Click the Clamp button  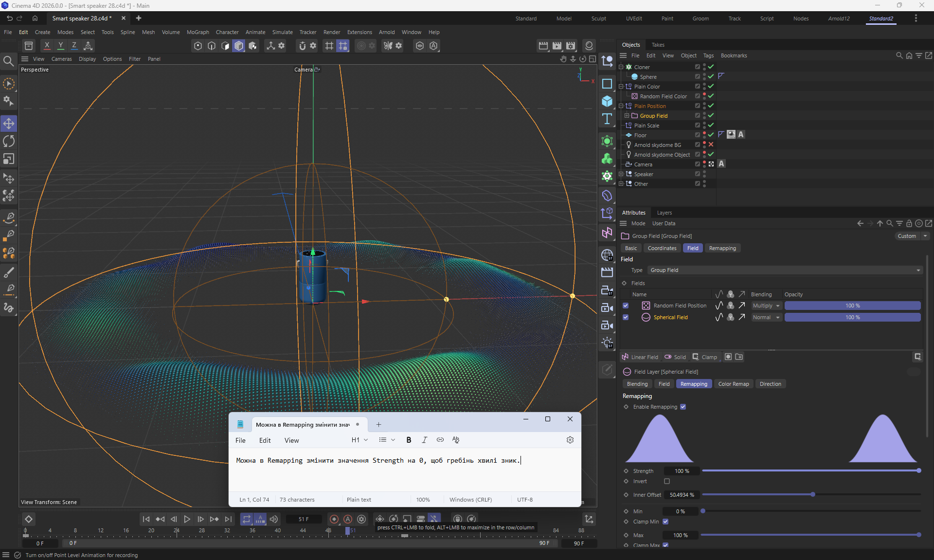(704, 357)
